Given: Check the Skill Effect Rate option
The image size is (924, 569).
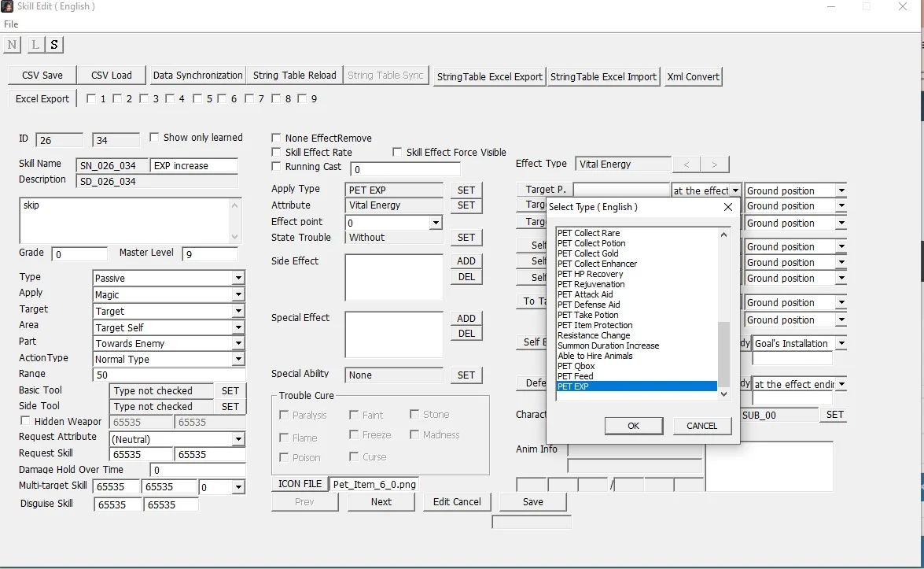Looking at the screenshot, I should 276,152.
